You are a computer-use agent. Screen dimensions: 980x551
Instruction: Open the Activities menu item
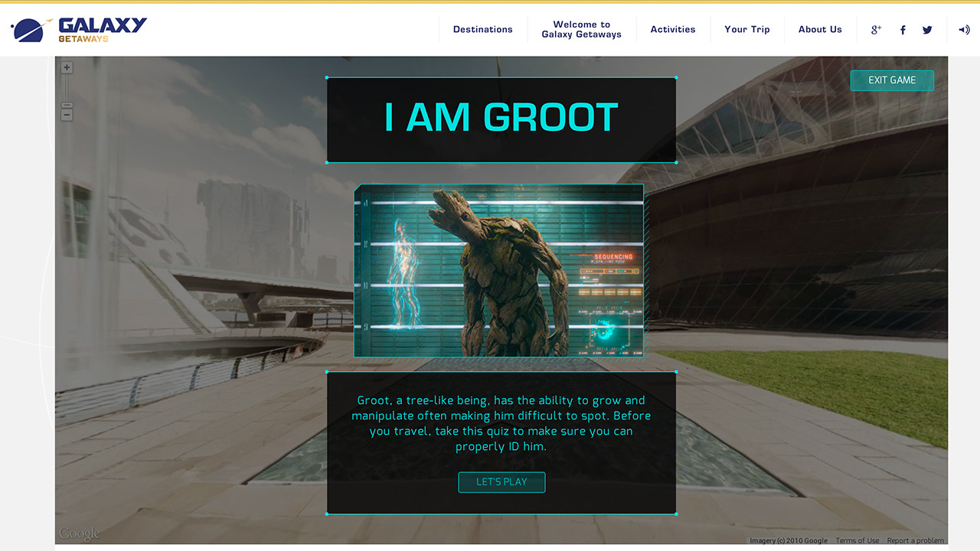click(673, 29)
